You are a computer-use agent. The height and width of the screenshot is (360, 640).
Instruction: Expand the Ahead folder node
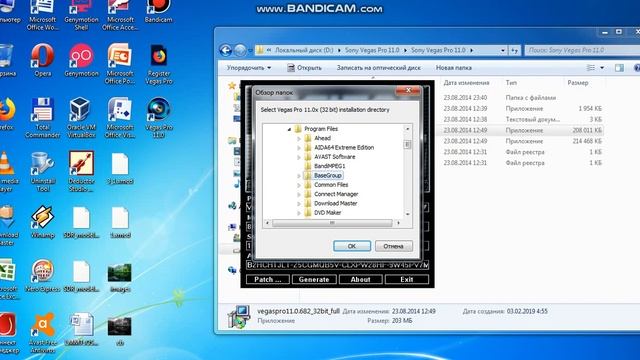[x=299, y=138]
